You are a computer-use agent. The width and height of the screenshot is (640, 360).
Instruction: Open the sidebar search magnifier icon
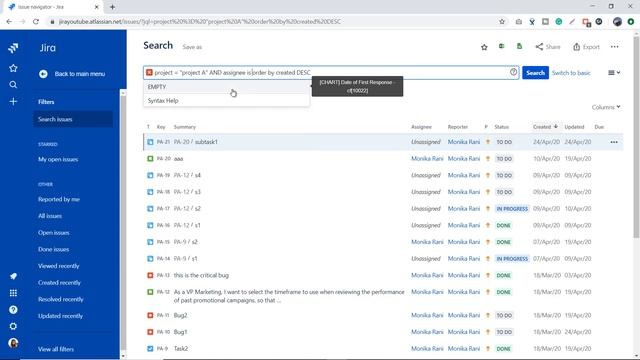pyautogui.click(x=13, y=84)
